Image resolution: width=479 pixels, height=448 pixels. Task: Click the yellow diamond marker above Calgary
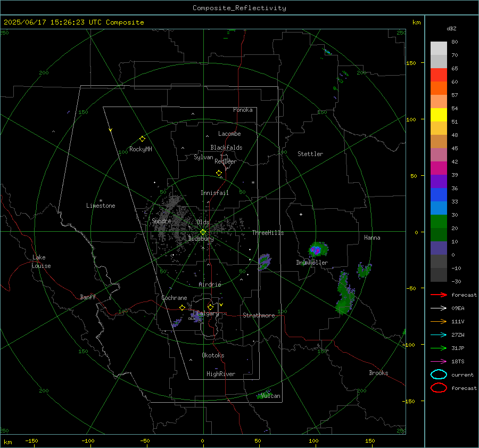[210, 307]
